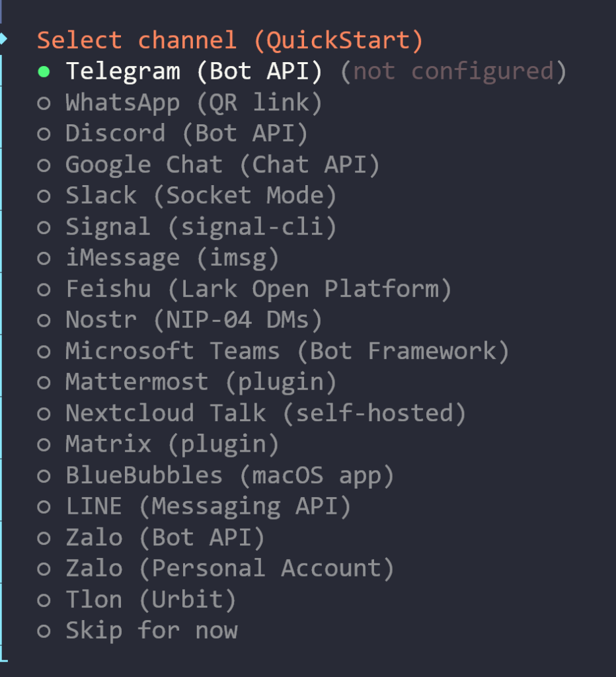The image size is (616, 677).
Task: Select iMessage (imsg) option
Action: click(172, 258)
